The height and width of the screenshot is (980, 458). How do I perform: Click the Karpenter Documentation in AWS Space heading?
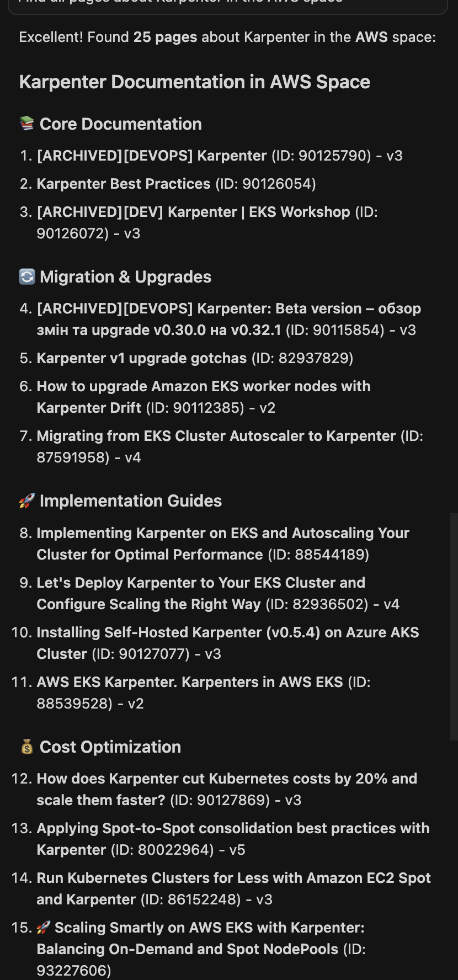pyautogui.click(x=194, y=82)
